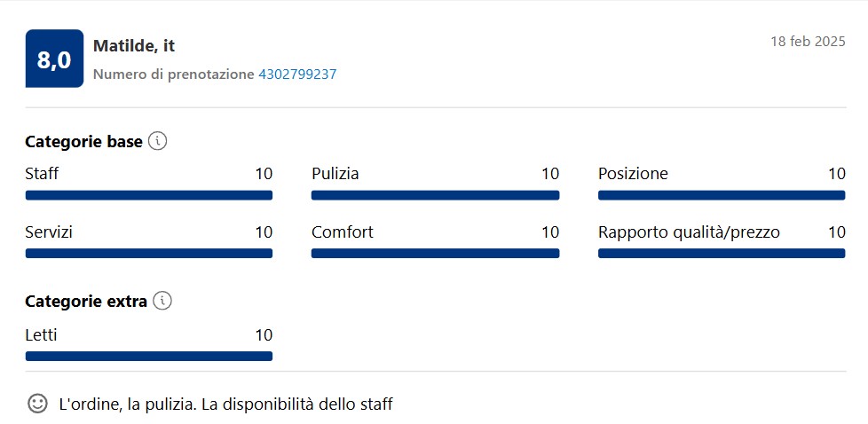Click the Categorie extra heading
868x424 pixels.
click(x=86, y=301)
